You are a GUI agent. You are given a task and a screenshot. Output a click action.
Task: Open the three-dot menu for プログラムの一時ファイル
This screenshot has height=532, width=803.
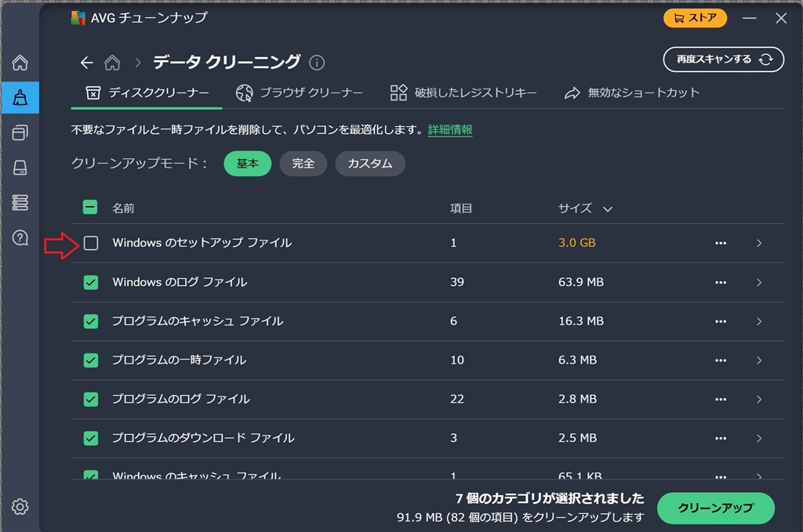(721, 360)
